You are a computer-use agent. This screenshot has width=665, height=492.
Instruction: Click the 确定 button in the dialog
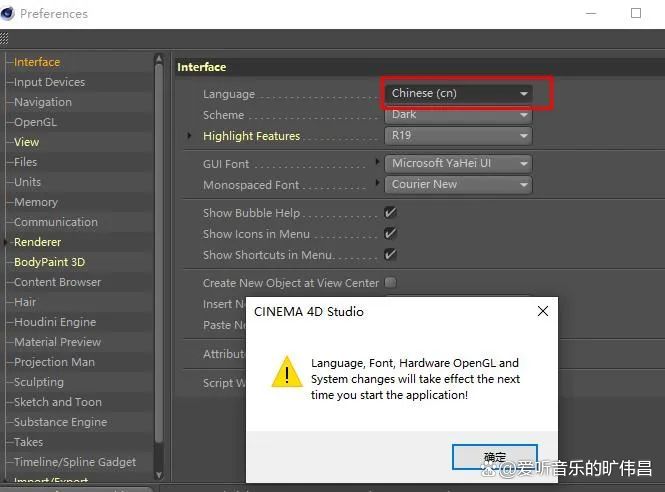(x=495, y=457)
